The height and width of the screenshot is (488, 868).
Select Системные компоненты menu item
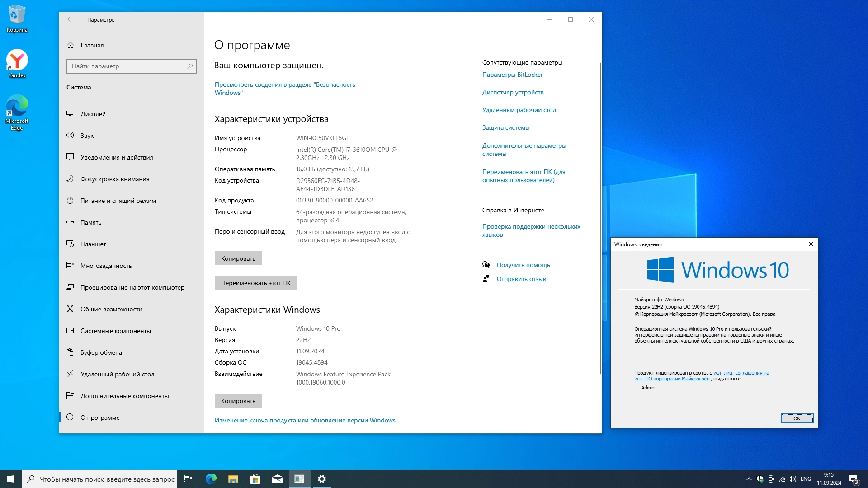click(116, 331)
